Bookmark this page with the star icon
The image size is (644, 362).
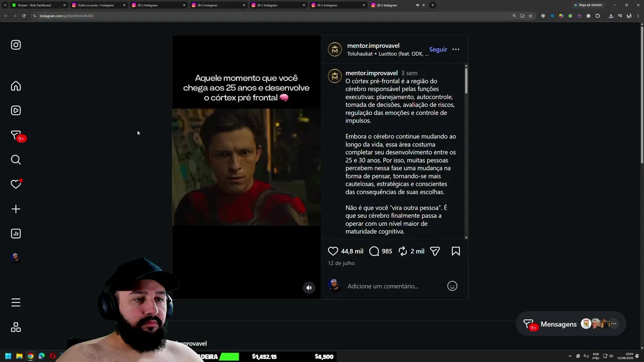coord(530,16)
